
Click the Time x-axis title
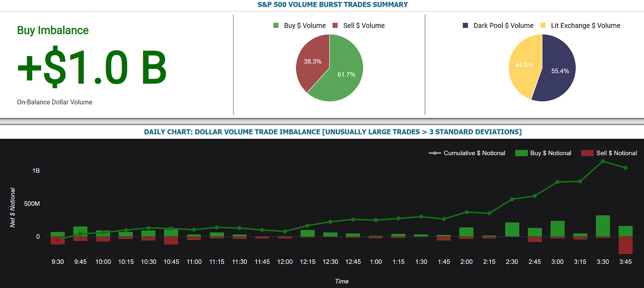pos(341,281)
